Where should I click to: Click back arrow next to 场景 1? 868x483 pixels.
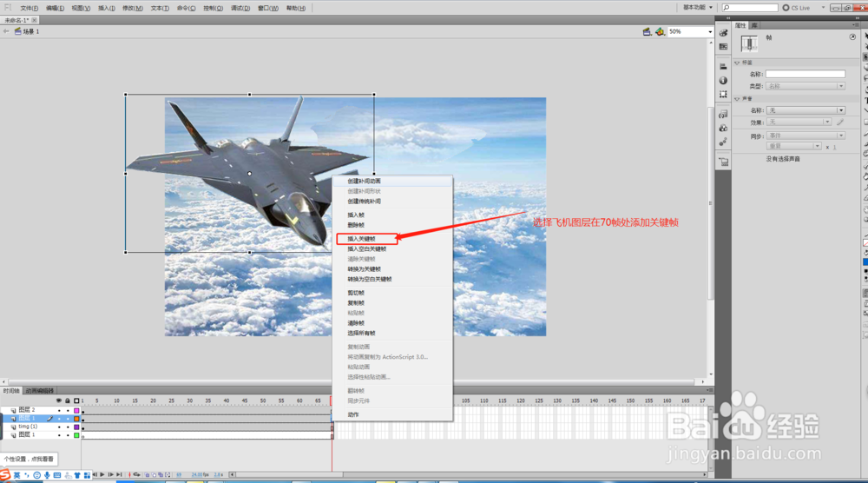coord(6,31)
